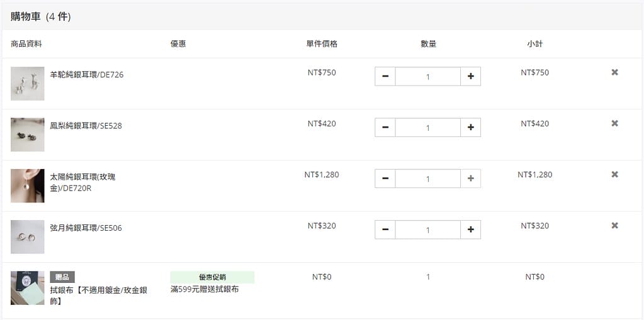This screenshot has width=644, height=320.
Task: Open 太陽純銀耳環(玫瑰金)/DE720R product page
Action: click(83, 182)
